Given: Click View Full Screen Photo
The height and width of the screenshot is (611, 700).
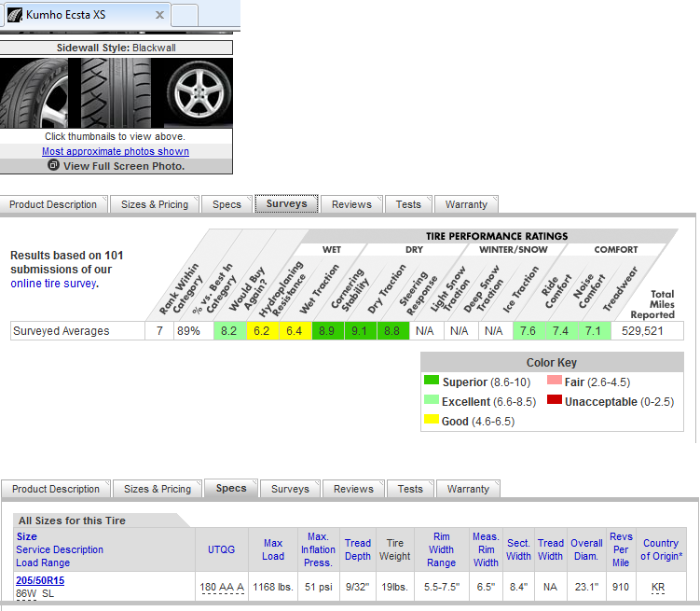Looking at the screenshot, I should pos(123,166).
